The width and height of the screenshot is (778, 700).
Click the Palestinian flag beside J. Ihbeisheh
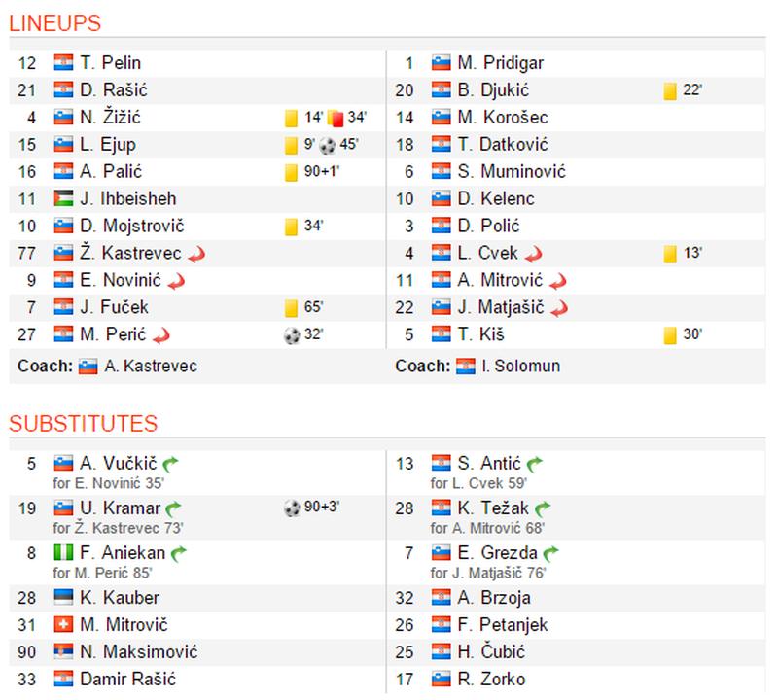click(63, 199)
